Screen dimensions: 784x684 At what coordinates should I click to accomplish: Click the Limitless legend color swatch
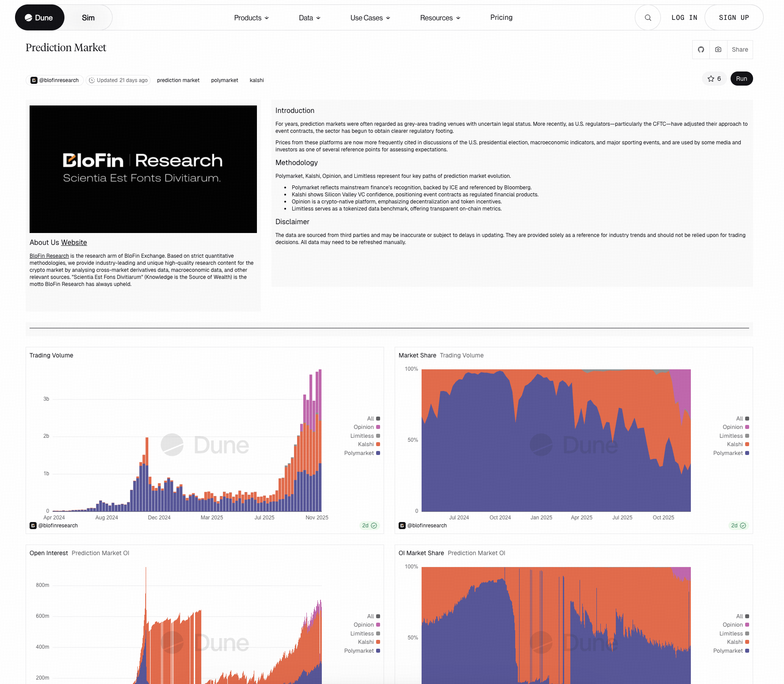(x=378, y=436)
